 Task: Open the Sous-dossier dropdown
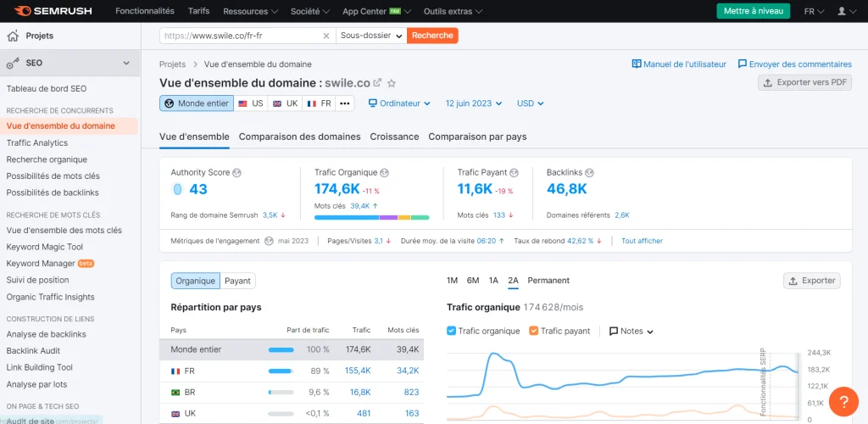371,36
